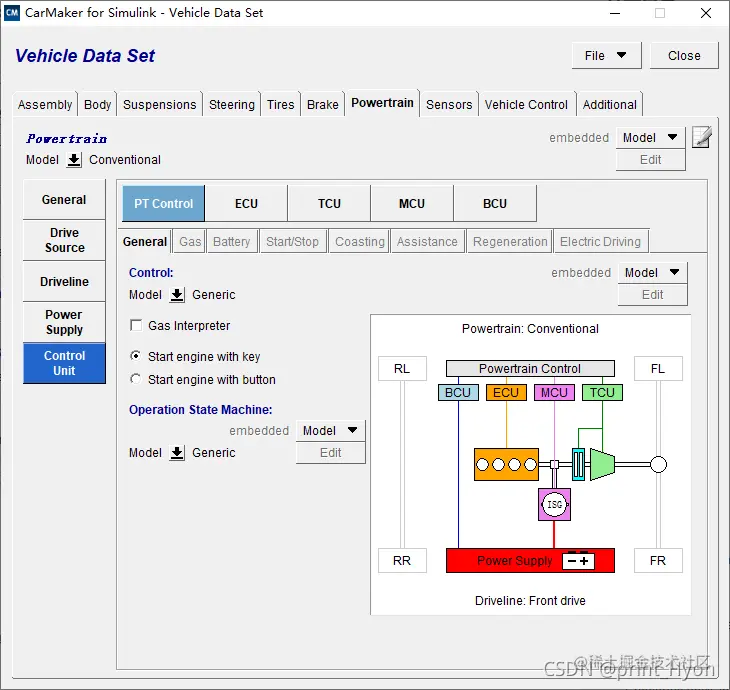The image size is (730, 690).
Task: Open the Driveline section
Action: (64, 281)
